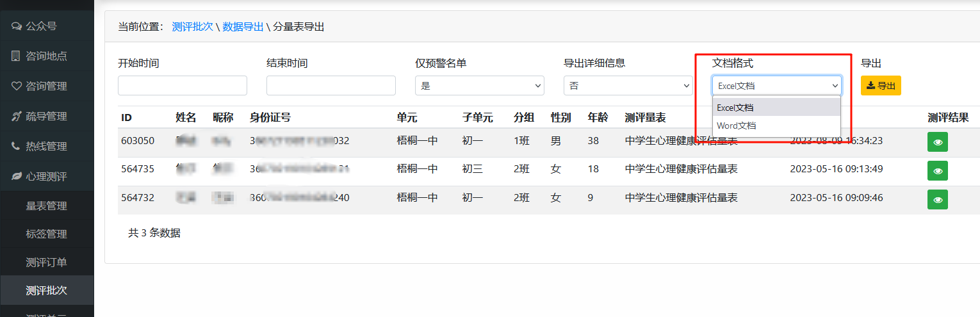Viewport: 980px width, 317px height.
Task: View the test result for record 603050
Action: click(x=938, y=142)
